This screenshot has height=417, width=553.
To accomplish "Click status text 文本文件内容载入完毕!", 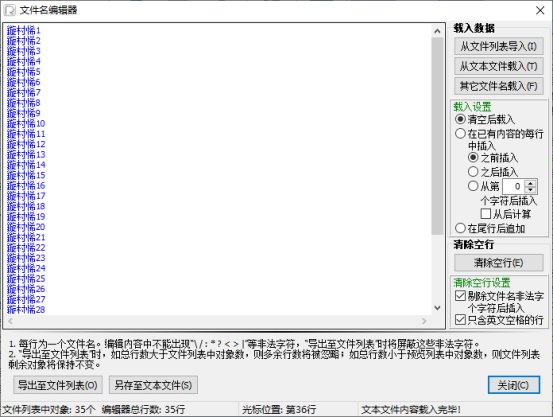I will [411, 410].
